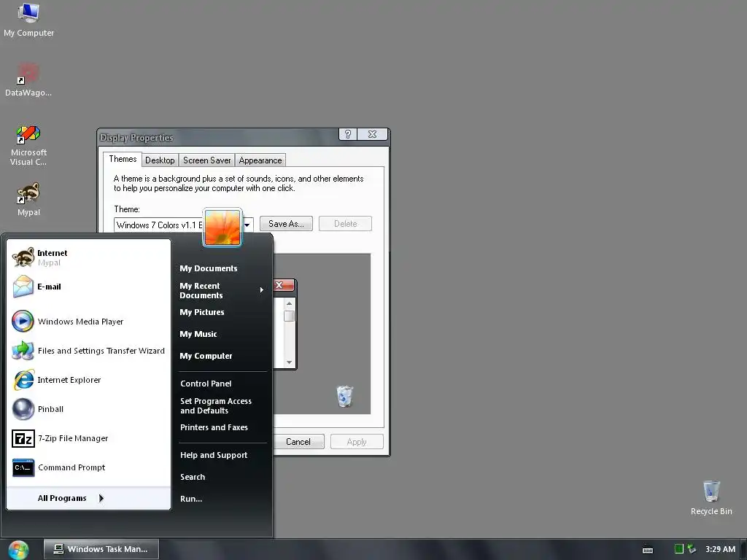The image size is (747, 560).
Task: Start Pinball game
Action: (88, 409)
